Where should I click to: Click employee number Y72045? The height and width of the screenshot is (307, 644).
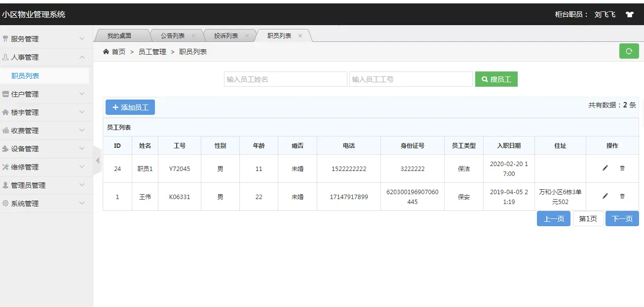pyautogui.click(x=180, y=169)
